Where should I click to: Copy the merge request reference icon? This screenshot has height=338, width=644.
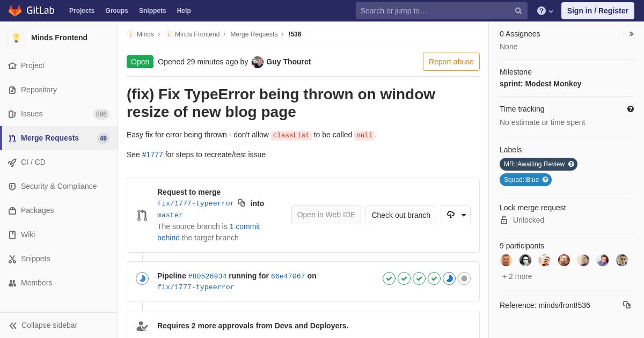tap(627, 305)
